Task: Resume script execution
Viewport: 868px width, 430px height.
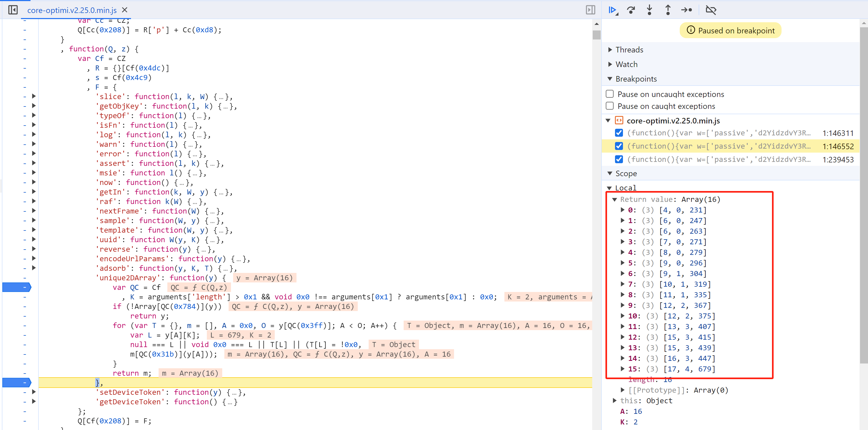Action: [613, 10]
